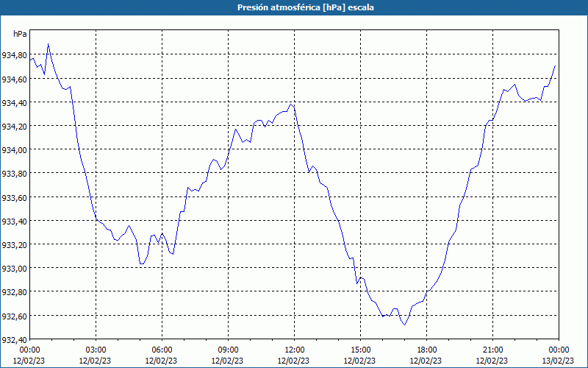Click the 03:00 time label
Screen dimensions: 588x368
tap(96, 350)
